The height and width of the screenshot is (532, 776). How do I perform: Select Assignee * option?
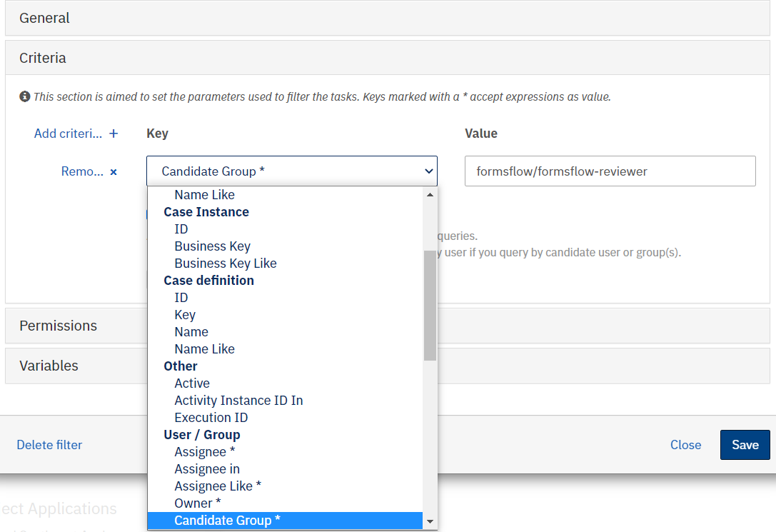[x=285, y=452]
